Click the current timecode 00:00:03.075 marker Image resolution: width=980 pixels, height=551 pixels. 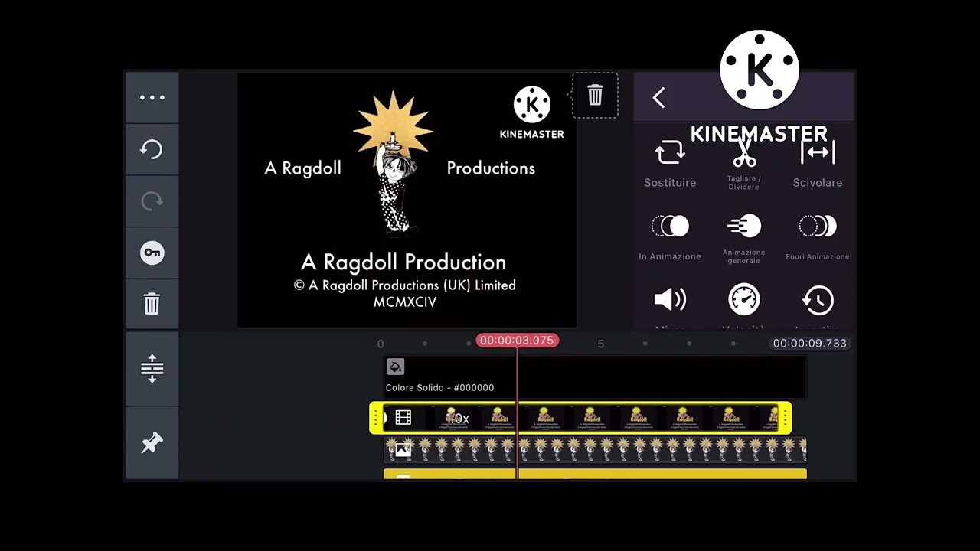pyautogui.click(x=517, y=341)
